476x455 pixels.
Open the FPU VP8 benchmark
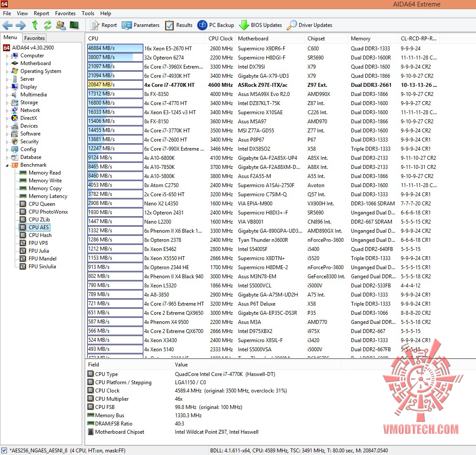[34, 243]
